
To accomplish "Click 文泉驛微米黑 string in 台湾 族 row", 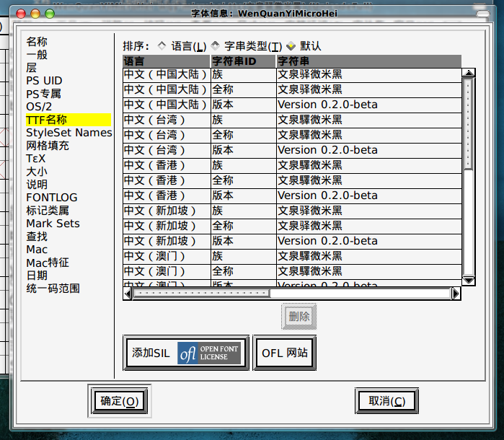I will click(369, 120).
